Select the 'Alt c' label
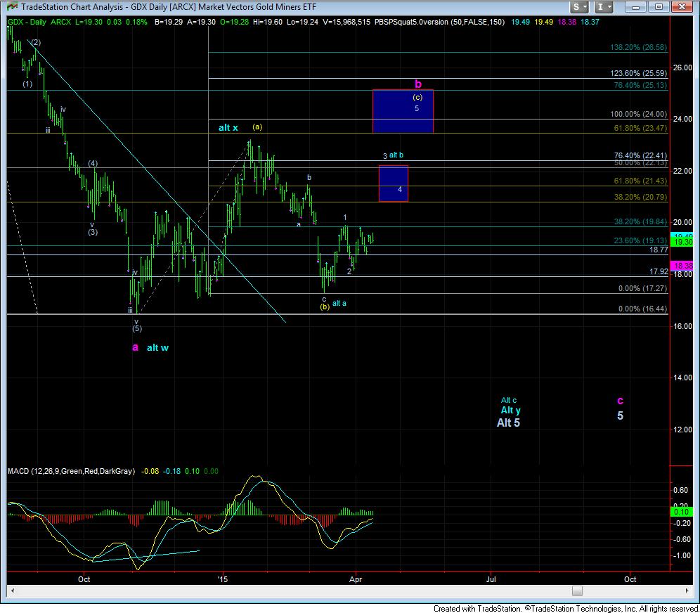Viewport: 700px width, 613px height. click(x=508, y=400)
